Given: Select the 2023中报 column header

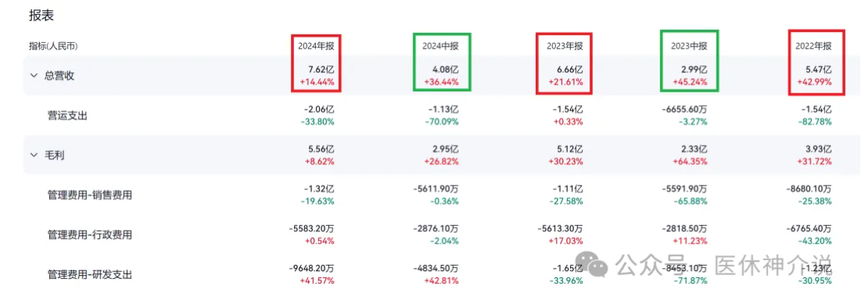Looking at the screenshot, I should [689, 47].
